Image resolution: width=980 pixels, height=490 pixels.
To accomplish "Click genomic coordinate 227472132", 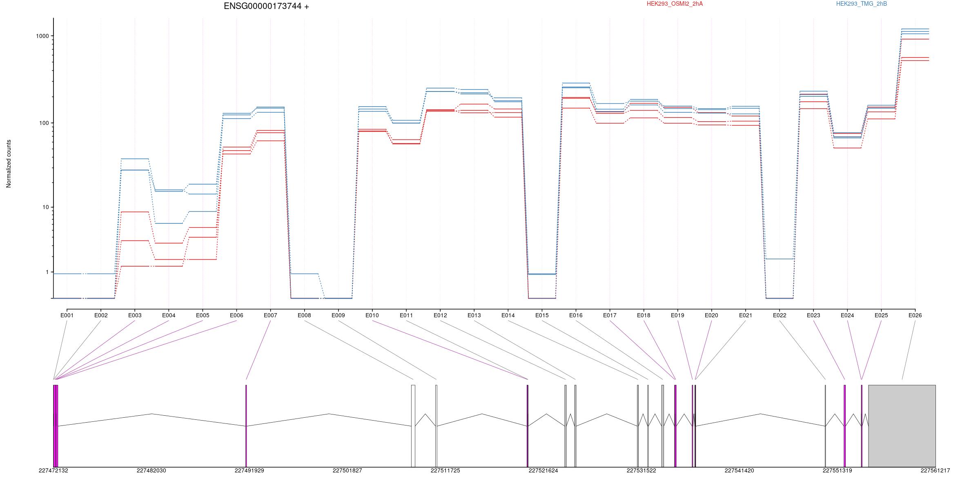I will pos(53,470).
